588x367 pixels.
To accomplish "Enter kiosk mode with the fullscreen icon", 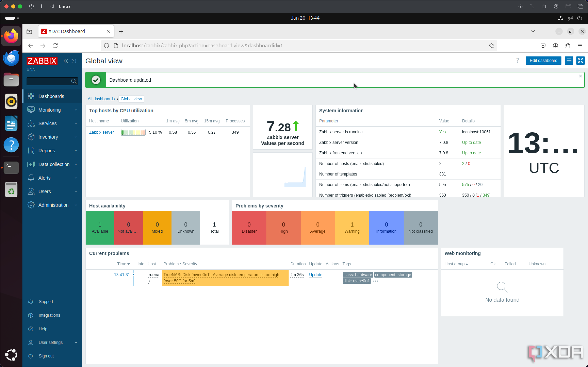I will [x=581, y=60].
